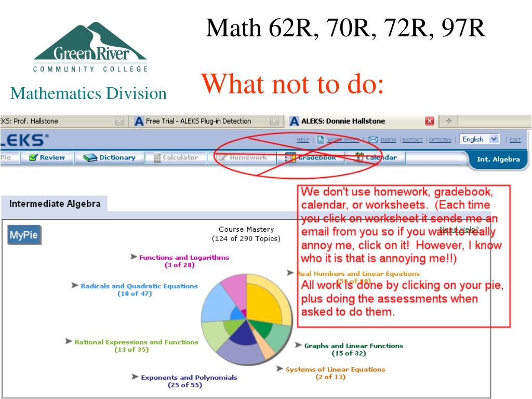Viewport: 532px width, 399px height.
Task: Open Exponents and Polynomials topic link
Action: [189, 377]
